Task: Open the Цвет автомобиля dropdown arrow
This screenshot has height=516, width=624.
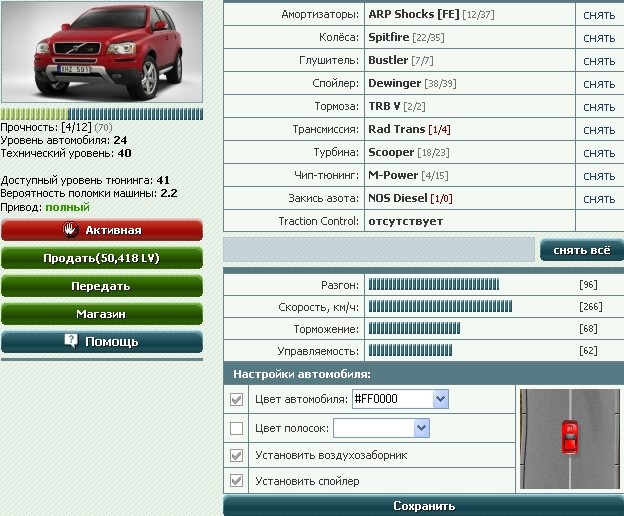Action: pos(440,399)
